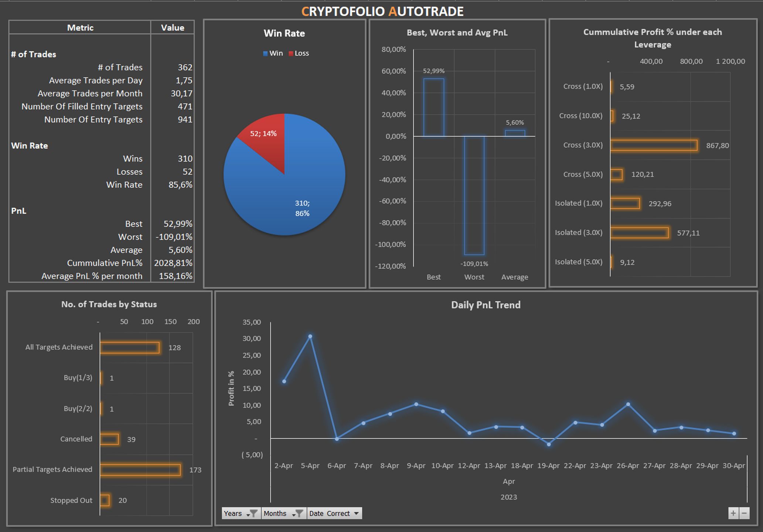Select the Isolated (3.0X) leverage bar

[640, 233]
